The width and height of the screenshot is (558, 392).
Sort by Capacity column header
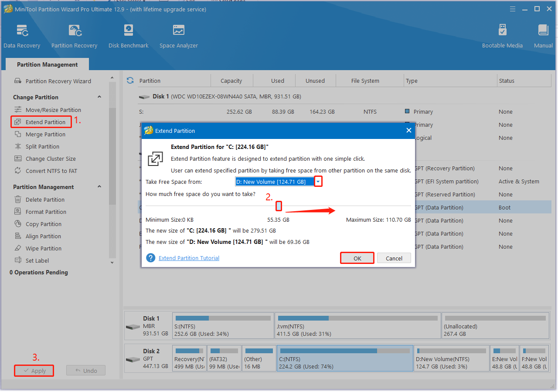[231, 81]
